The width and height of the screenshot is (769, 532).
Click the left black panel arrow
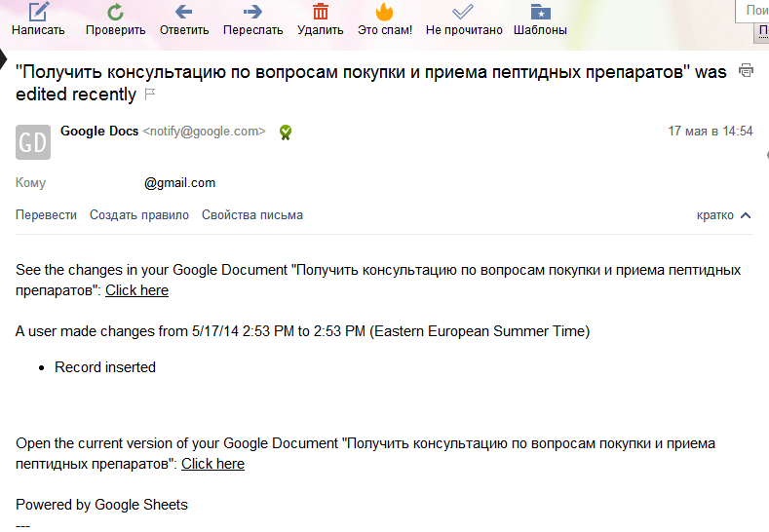4,59
